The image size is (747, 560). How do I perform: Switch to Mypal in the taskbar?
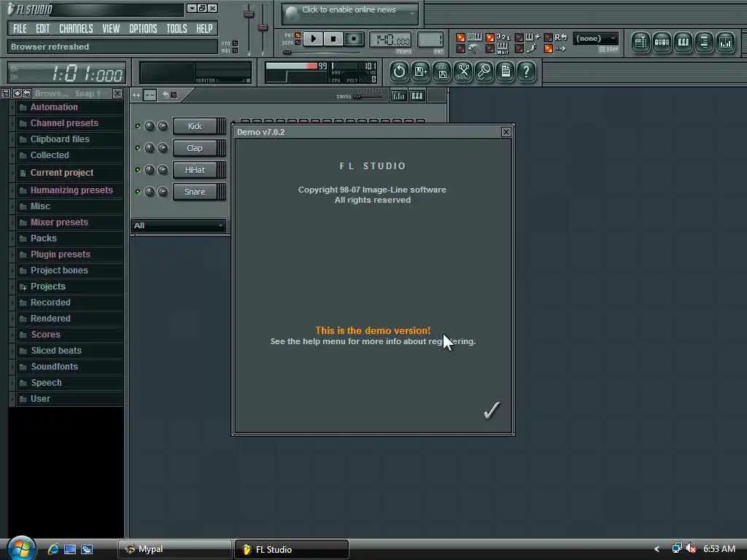pyautogui.click(x=174, y=549)
